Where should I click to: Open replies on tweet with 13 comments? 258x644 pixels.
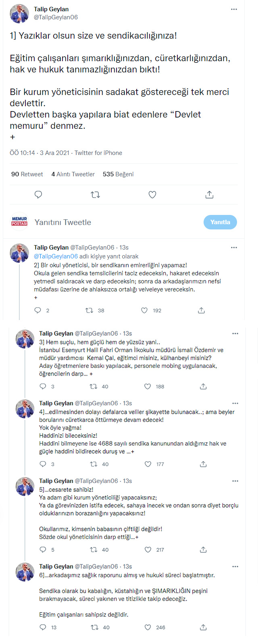(x=43, y=627)
